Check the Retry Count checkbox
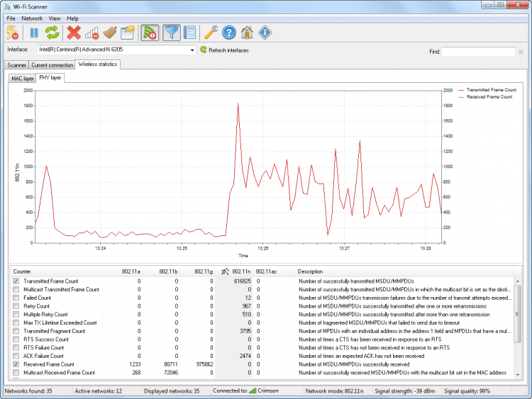 click(16, 306)
